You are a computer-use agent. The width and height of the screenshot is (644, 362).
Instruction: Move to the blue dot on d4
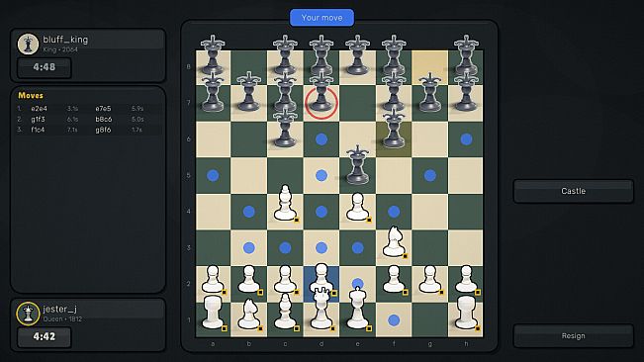pyautogui.click(x=322, y=212)
